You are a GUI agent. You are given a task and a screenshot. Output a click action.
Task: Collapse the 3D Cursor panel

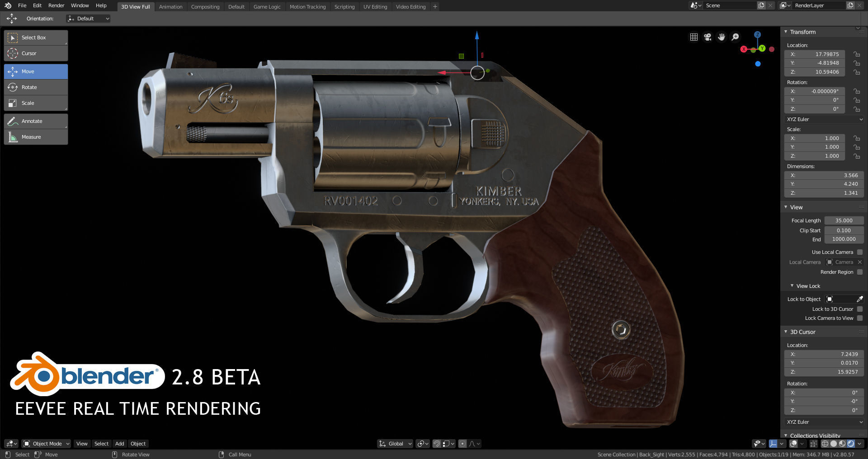[x=786, y=332]
